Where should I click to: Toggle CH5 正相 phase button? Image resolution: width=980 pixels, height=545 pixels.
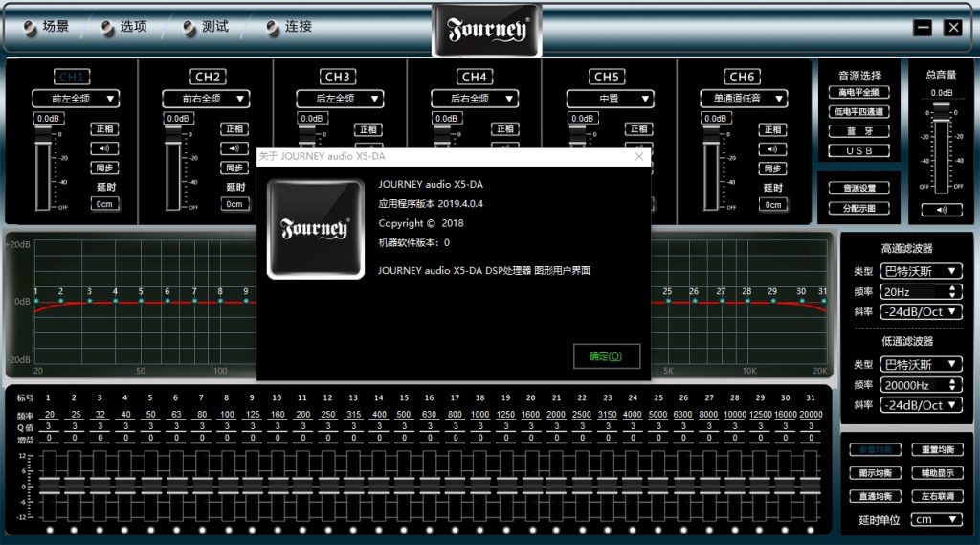[638, 129]
